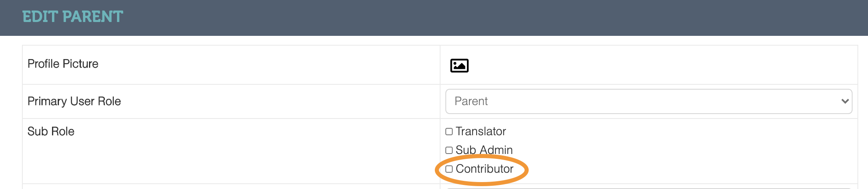Image resolution: width=868 pixels, height=189 pixels.
Task: Click the empty area right of Translator option
Action: pos(671,132)
